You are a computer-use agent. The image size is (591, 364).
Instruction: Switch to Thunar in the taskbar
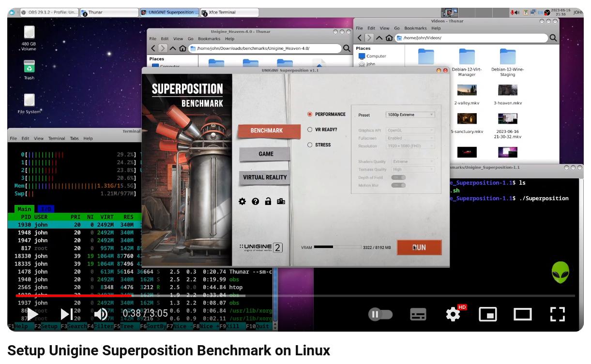pyautogui.click(x=109, y=12)
